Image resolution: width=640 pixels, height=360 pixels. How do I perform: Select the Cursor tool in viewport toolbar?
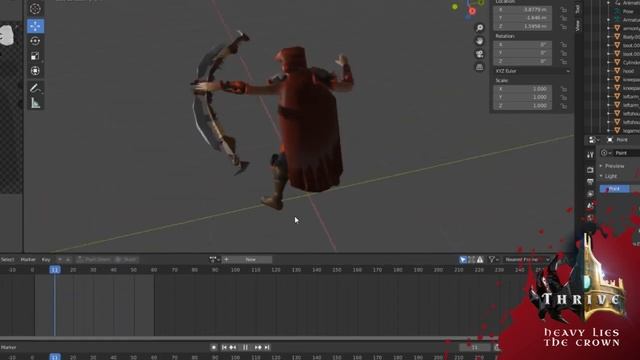pyautogui.click(x=35, y=9)
